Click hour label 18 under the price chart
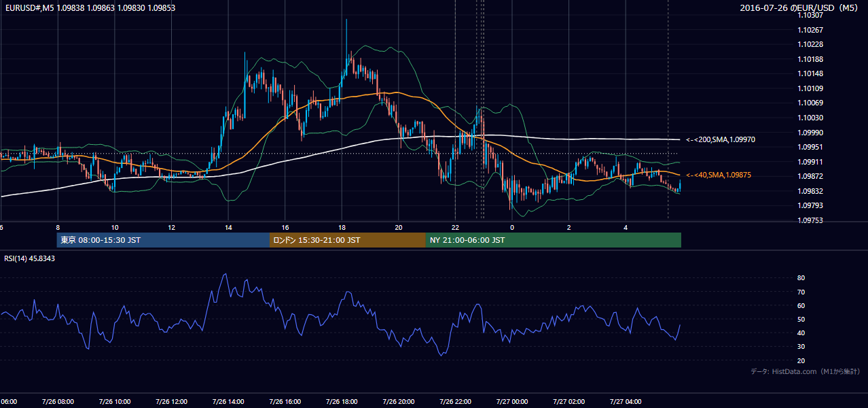The height and width of the screenshot is (408, 868). 342,227
